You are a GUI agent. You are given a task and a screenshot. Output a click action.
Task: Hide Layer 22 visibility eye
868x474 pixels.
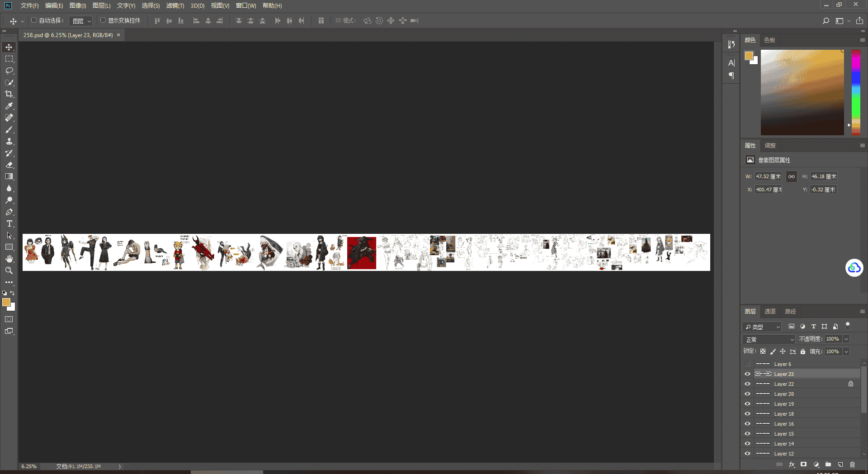click(x=747, y=384)
